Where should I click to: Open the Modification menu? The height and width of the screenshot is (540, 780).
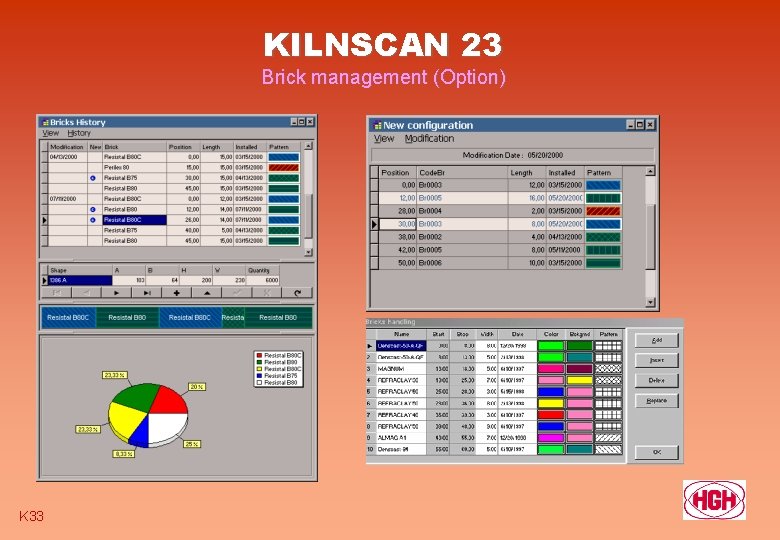[x=429, y=139]
